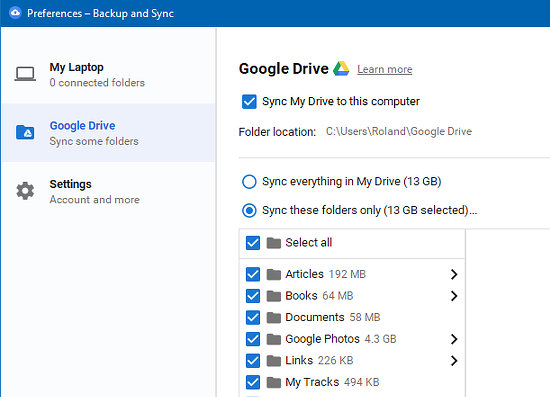Expand the Books folder chevron

(x=454, y=296)
